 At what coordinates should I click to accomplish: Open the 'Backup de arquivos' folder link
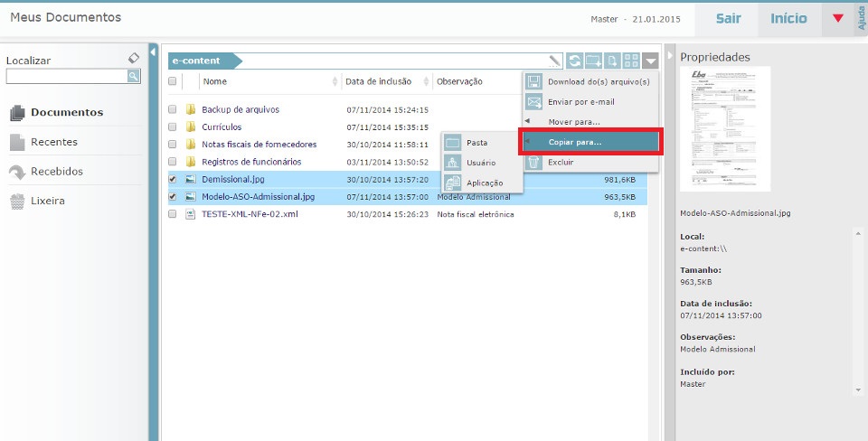[240, 109]
